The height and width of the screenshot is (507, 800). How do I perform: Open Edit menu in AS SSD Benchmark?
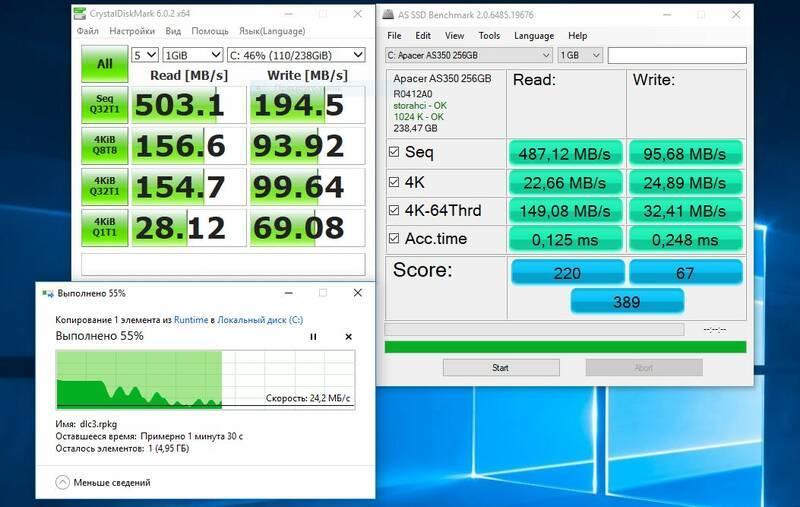pos(423,36)
